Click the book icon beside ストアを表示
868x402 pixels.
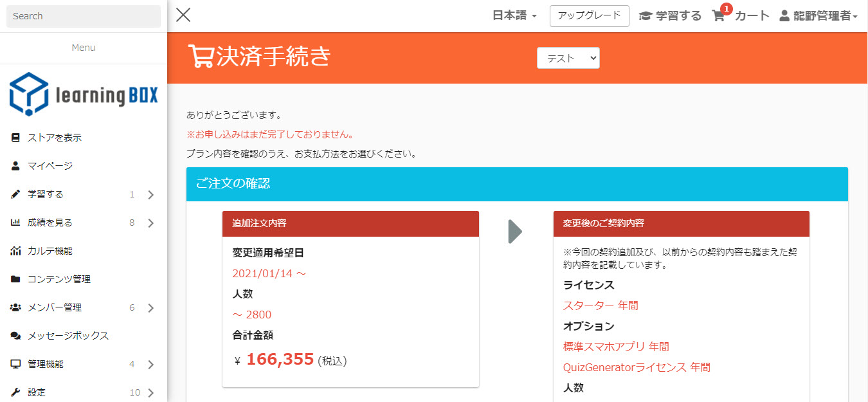(x=15, y=138)
